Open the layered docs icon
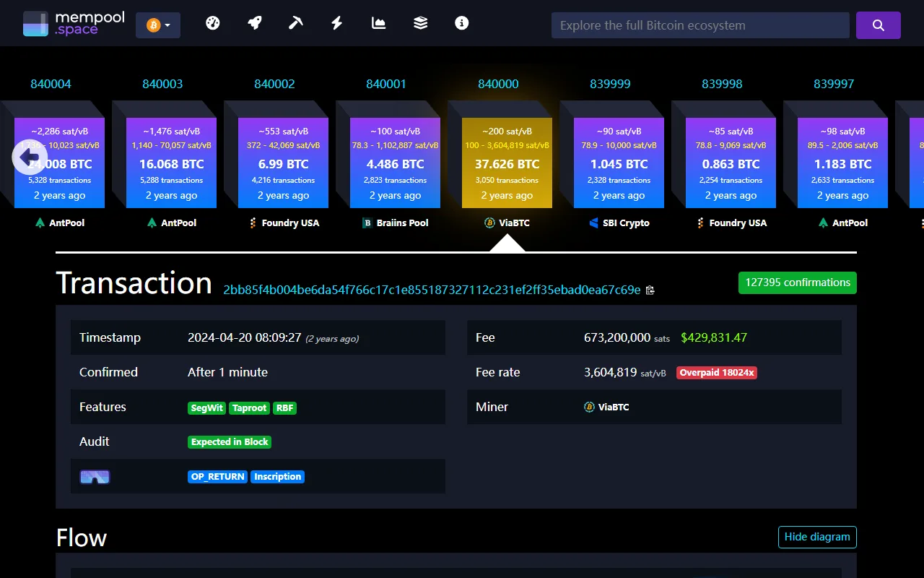 pos(420,23)
